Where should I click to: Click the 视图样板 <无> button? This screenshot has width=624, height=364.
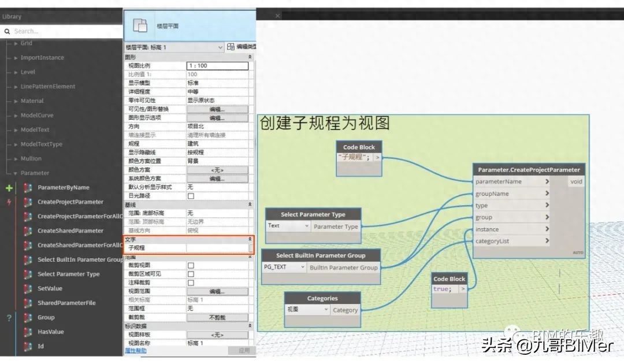[217, 335]
